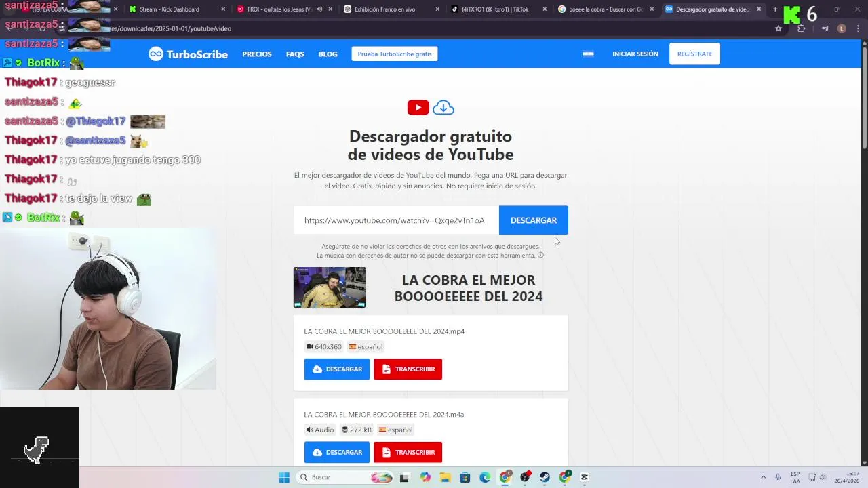
Task: Transcribe the .m4a audio with TRANSCRIBIR
Action: coord(408,452)
